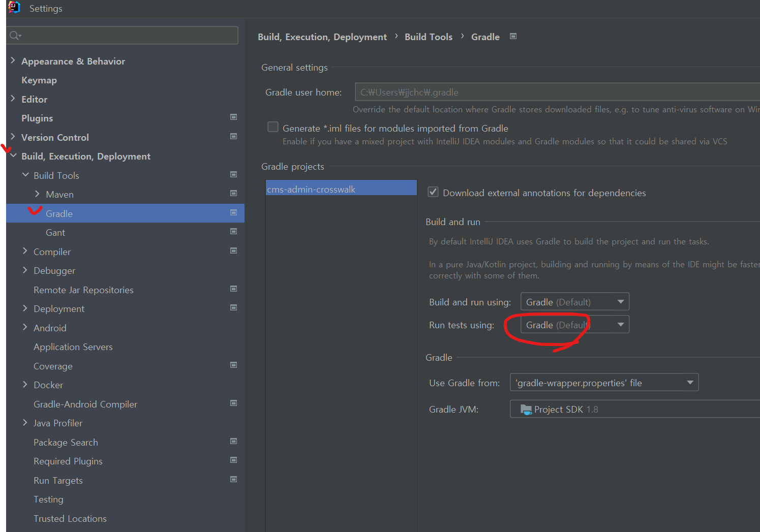Click the Gradle user home field

click(x=557, y=92)
